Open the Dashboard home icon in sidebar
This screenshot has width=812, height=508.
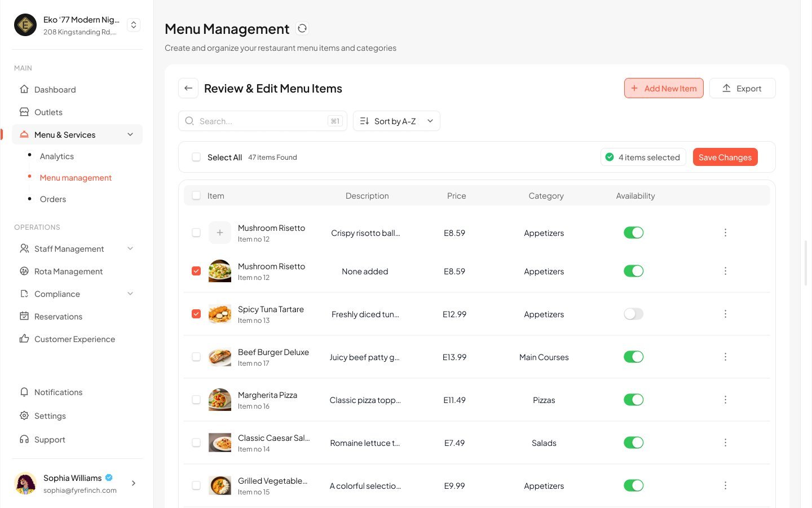(24, 89)
